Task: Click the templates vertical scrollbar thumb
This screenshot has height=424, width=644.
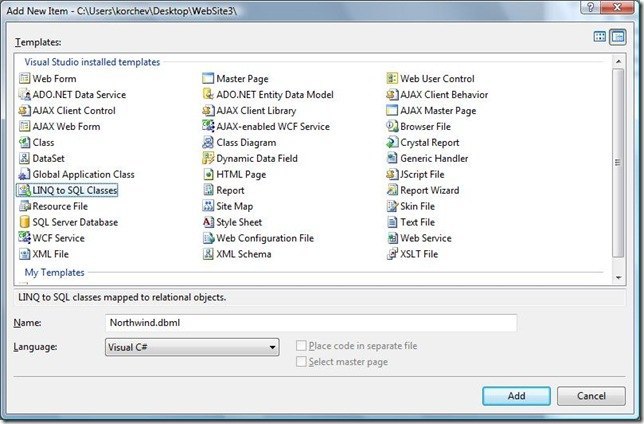Action: click(618, 163)
